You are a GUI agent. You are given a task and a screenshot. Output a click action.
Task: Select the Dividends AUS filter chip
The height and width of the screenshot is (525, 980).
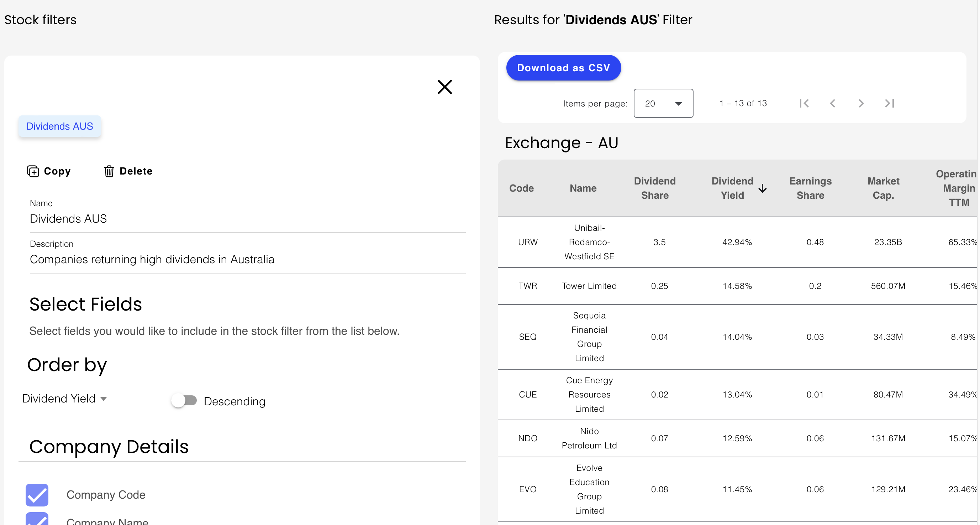click(x=60, y=126)
